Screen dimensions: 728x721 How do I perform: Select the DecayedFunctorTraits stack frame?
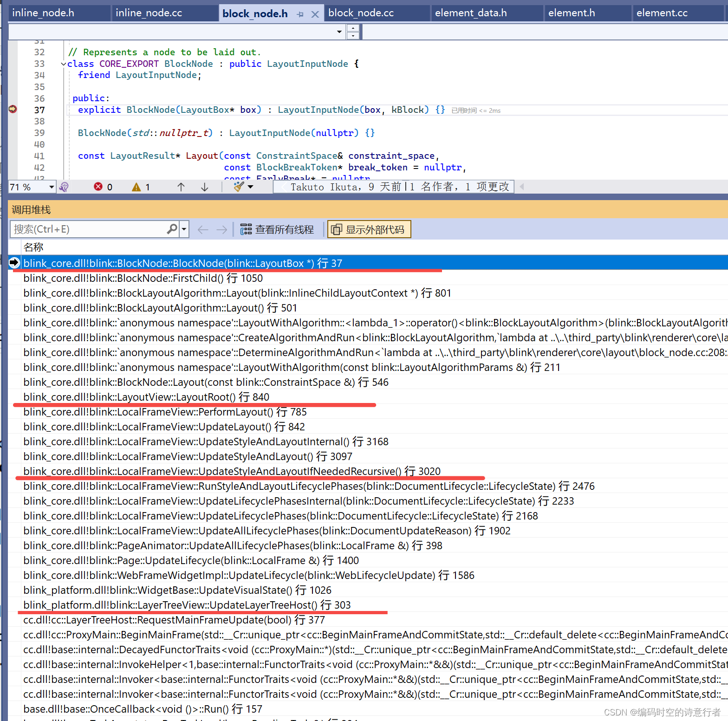pyautogui.click(x=375, y=650)
